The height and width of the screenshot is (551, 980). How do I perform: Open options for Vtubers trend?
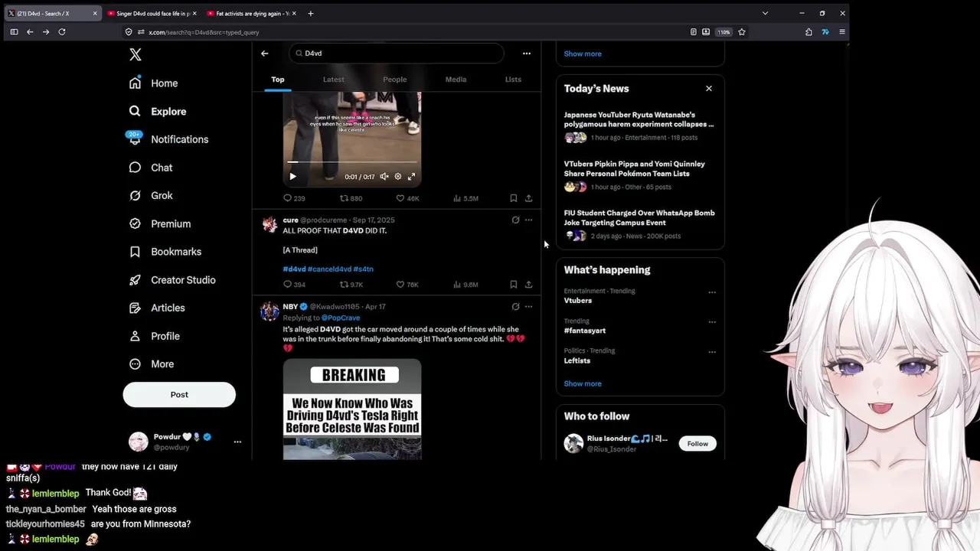(x=712, y=292)
